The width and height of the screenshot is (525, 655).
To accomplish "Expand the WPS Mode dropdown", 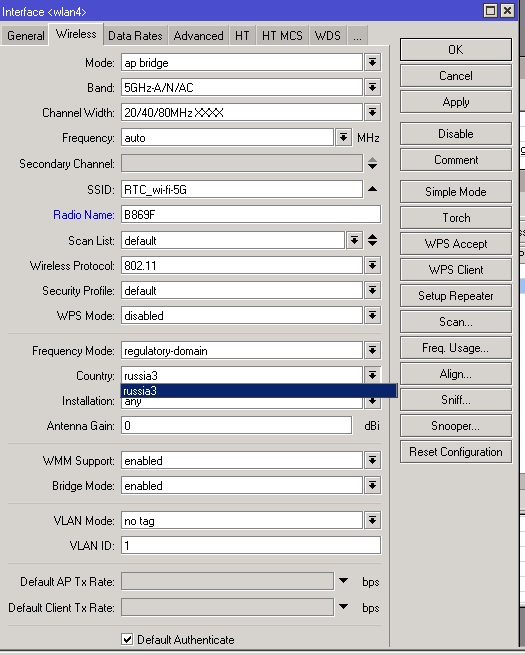I will point(372,316).
